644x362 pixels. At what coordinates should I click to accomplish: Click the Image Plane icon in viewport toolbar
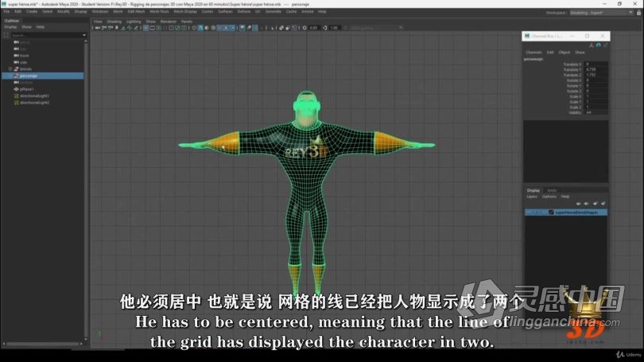click(122, 28)
